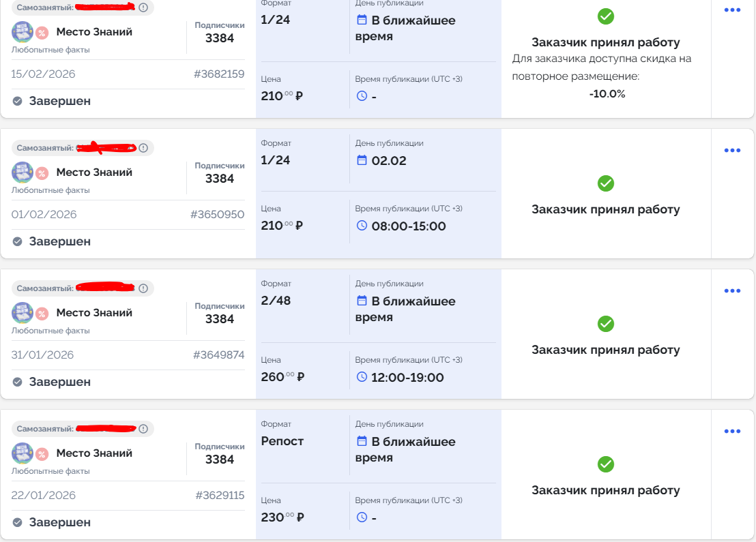Click calendar icon next to 02.02 date
The height and width of the screenshot is (542, 756).
coord(362,160)
